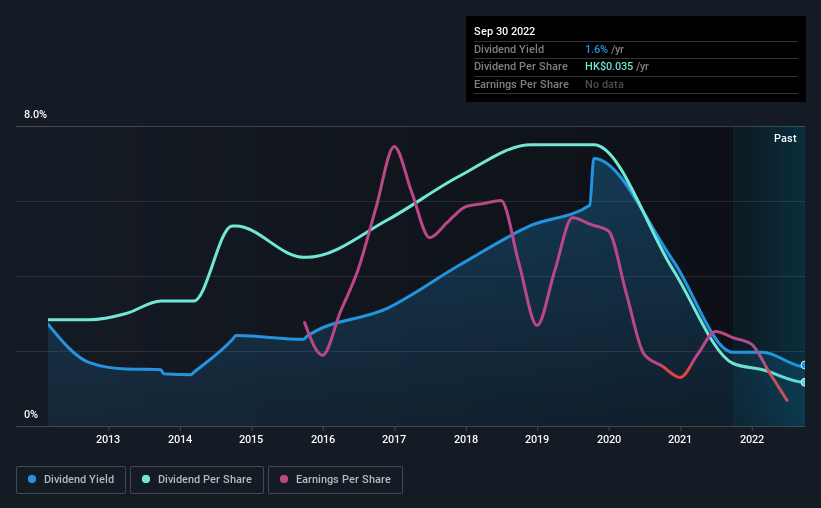Click the Earnings Per Share peak at 2017
This screenshot has width=821, height=508.
coord(394,147)
